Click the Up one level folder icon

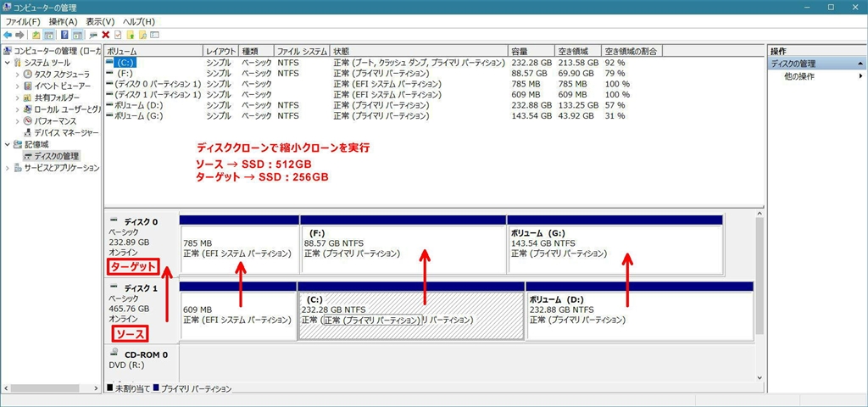[36, 35]
